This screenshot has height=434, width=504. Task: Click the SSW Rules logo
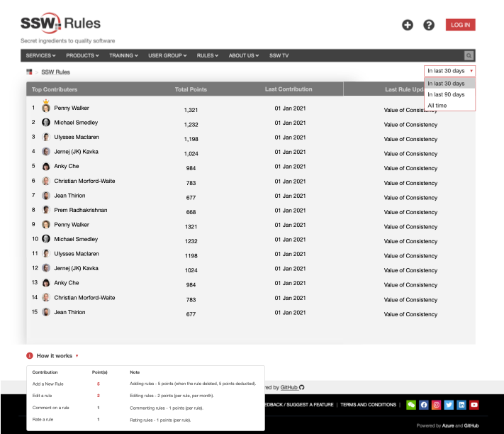point(60,23)
